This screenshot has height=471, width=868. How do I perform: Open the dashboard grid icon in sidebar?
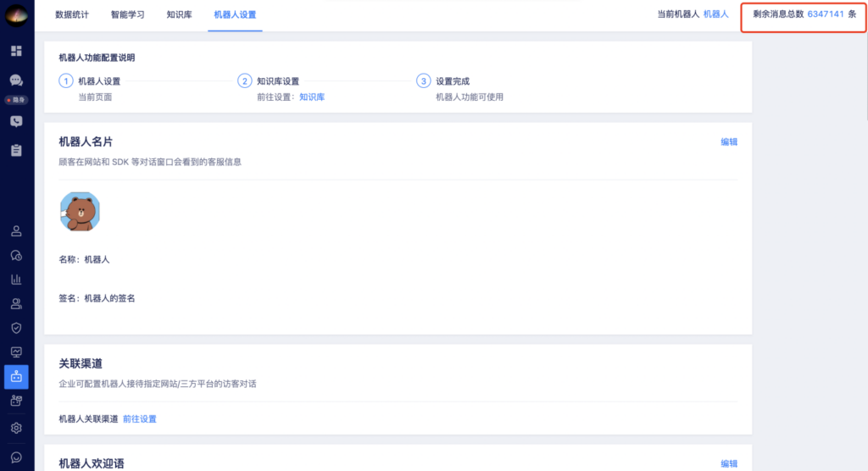pos(16,51)
